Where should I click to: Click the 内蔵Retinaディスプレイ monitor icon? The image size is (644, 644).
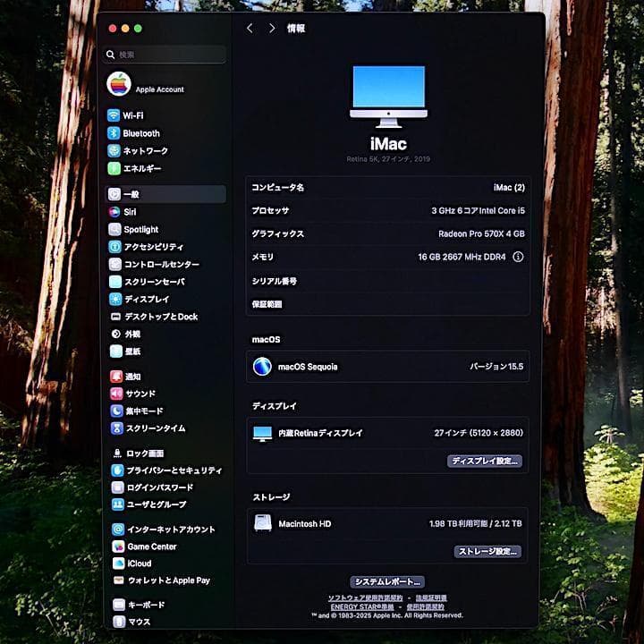263,434
